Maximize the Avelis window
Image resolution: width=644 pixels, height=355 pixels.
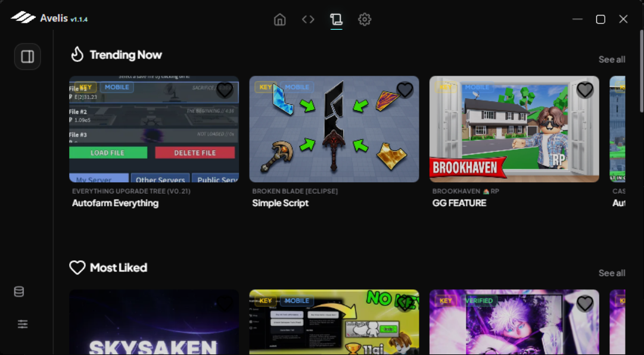coord(601,19)
